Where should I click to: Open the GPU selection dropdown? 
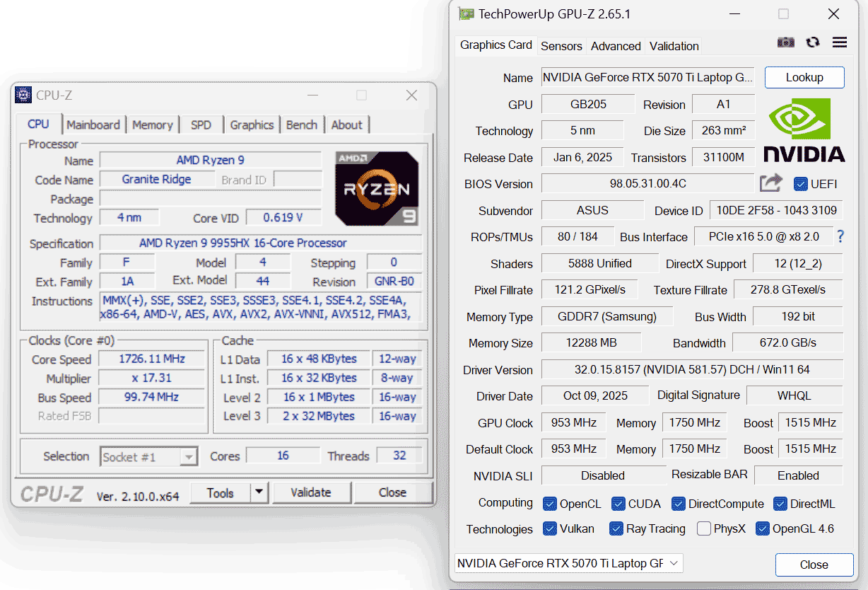pyautogui.click(x=569, y=563)
